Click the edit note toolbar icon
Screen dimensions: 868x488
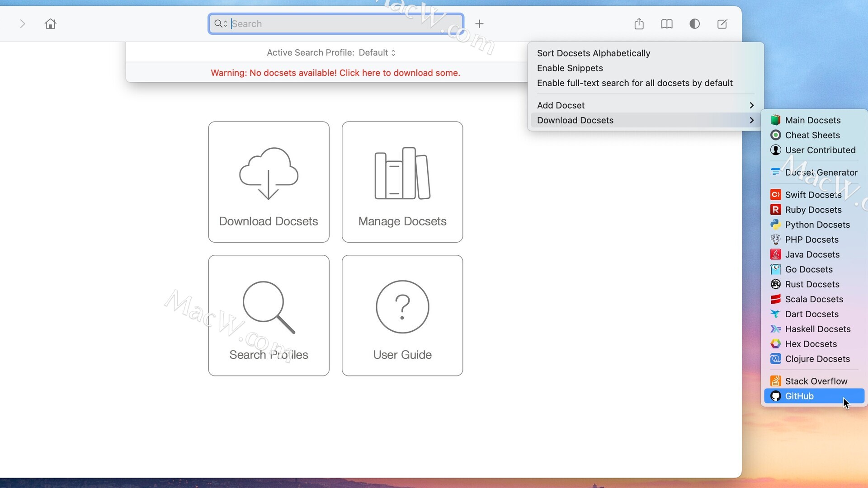[722, 23]
